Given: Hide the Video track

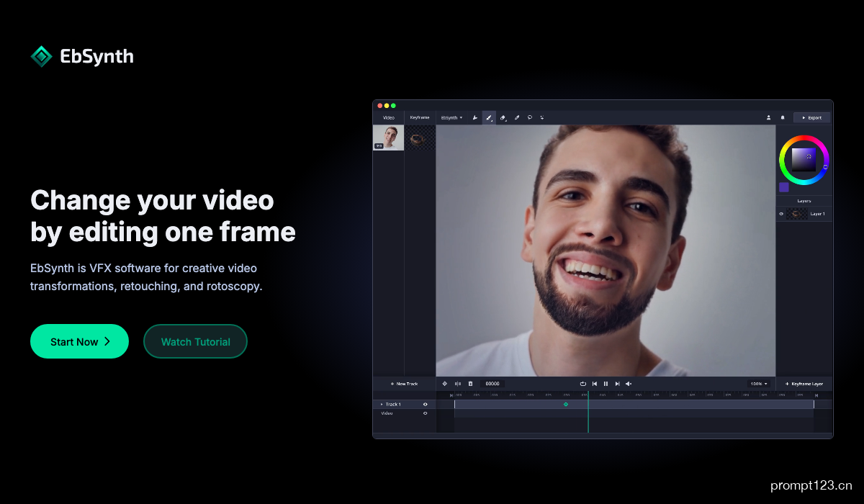Looking at the screenshot, I should pyautogui.click(x=425, y=413).
